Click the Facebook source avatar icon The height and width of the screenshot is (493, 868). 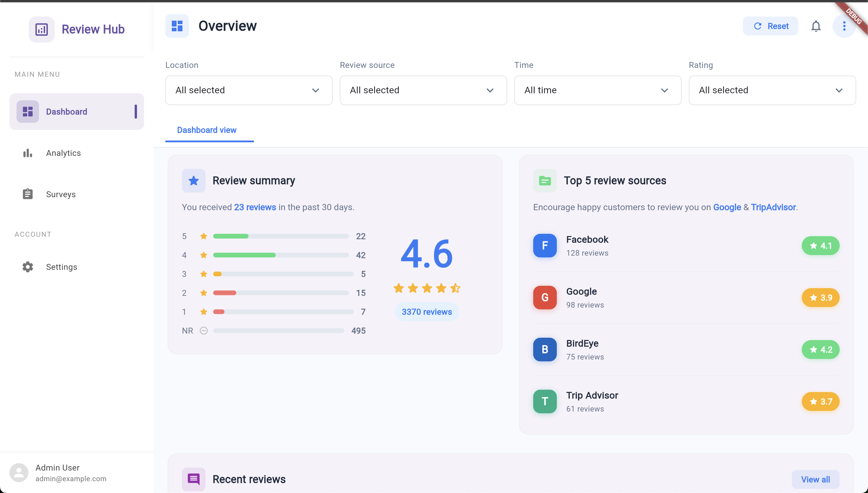544,246
